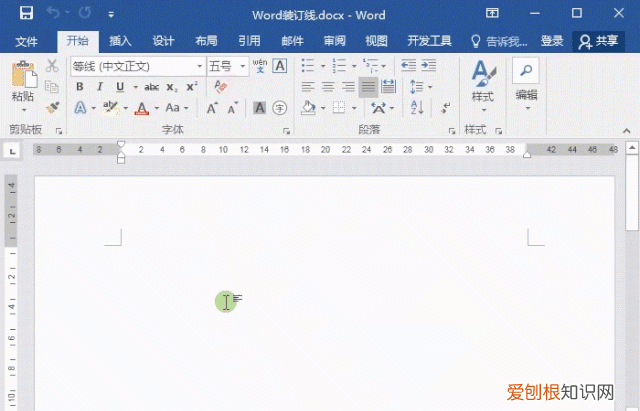Open the 粘贴 options dropdown arrow
The height and width of the screenshot is (411, 640).
pyautogui.click(x=24, y=110)
